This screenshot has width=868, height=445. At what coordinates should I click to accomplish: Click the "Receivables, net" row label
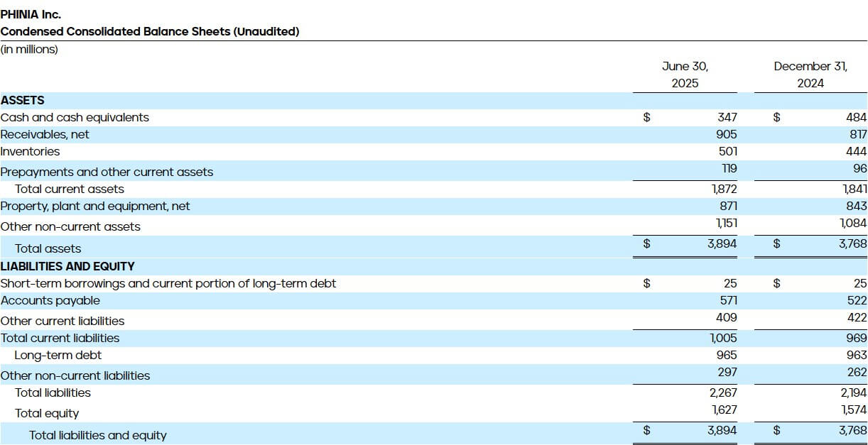point(45,135)
